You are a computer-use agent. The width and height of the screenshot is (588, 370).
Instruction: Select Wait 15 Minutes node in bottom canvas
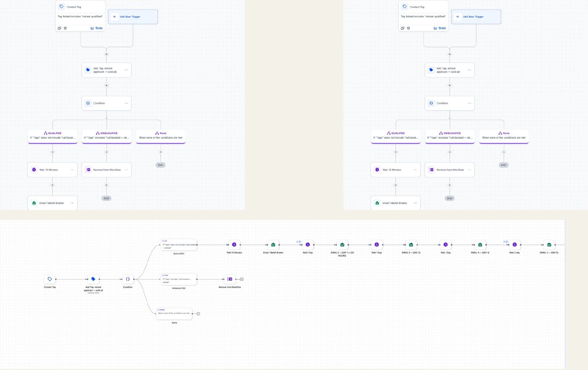click(x=234, y=245)
